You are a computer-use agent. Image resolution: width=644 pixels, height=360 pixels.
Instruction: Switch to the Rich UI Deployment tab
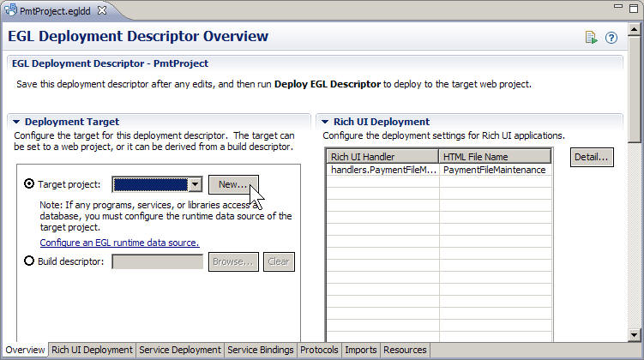point(92,351)
